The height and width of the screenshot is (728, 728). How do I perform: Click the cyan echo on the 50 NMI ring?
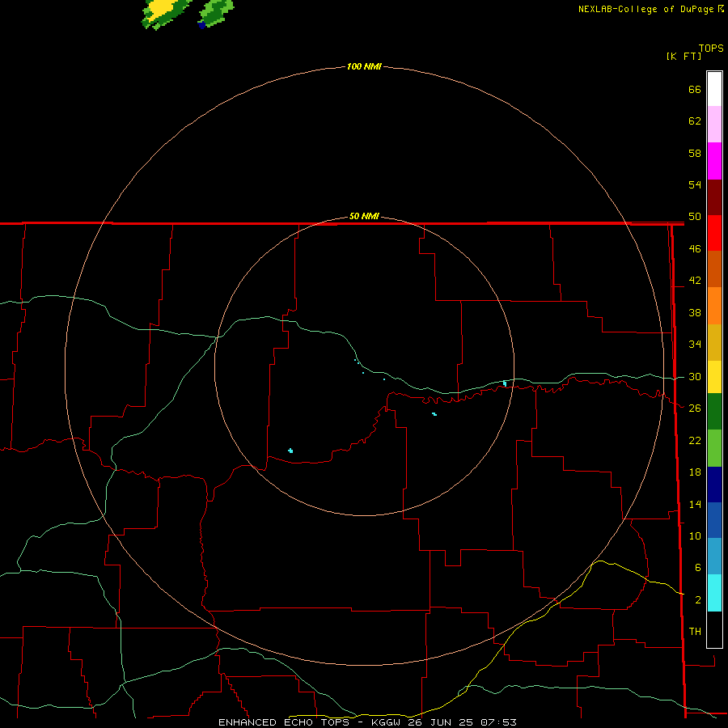click(x=505, y=383)
